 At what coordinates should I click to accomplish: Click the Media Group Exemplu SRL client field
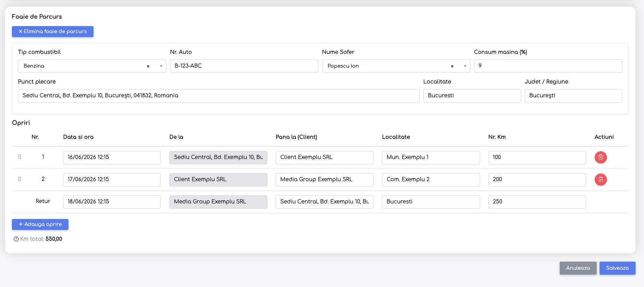pyautogui.click(x=324, y=179)
